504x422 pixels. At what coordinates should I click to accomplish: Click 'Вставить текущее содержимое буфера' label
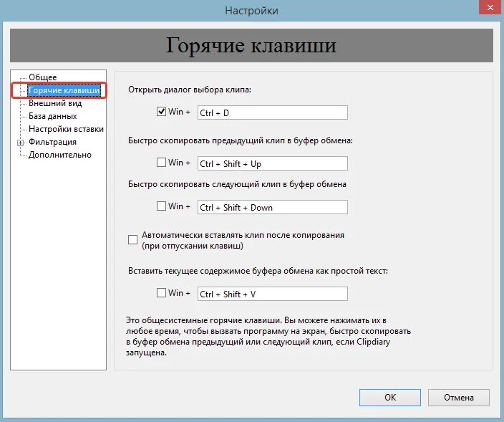pyautogui.click(x=258, y=271)
